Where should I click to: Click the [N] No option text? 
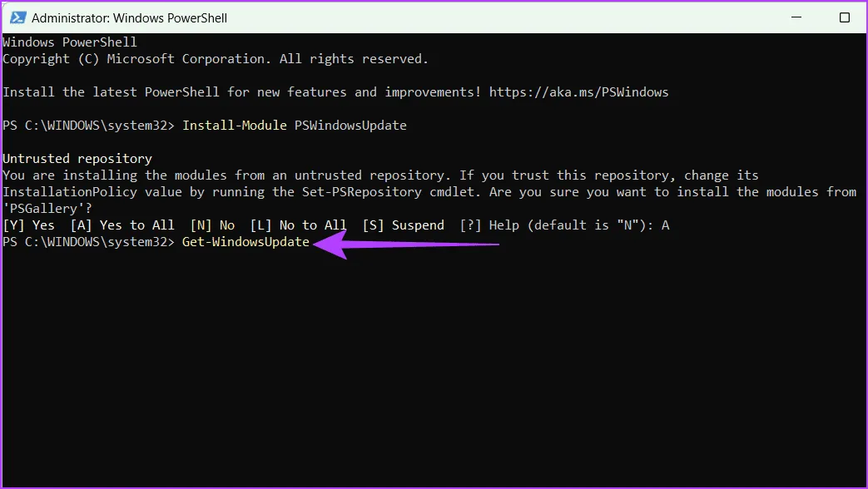tap(212, 225)
